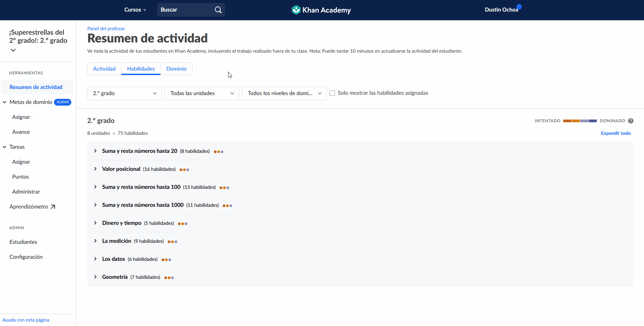Click the '8 unidades' count text
The image size is (644, 326).
tap(98, 133)
